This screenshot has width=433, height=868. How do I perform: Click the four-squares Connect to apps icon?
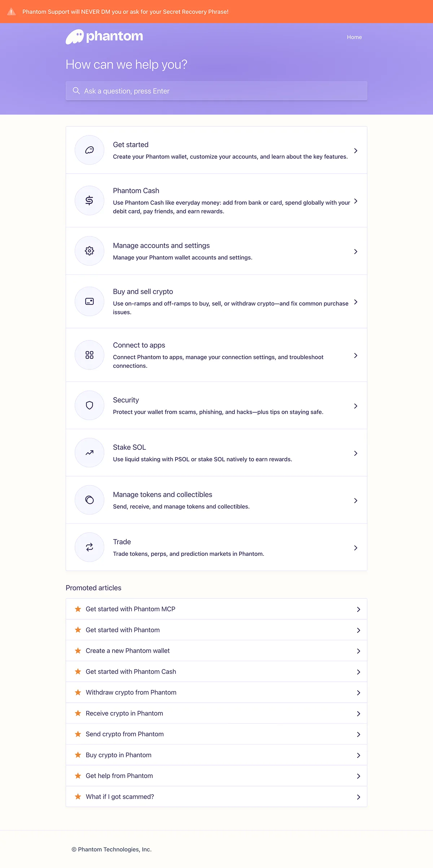coord(89,355)
